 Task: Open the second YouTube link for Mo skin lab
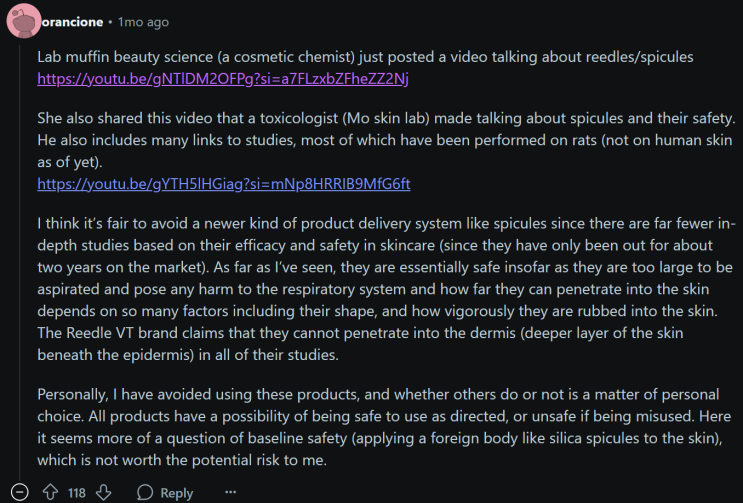224,184
